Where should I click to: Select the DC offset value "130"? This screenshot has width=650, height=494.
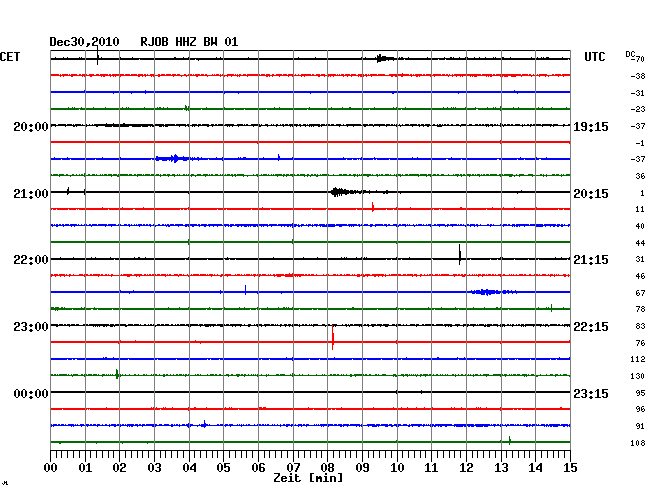(638, 376)
